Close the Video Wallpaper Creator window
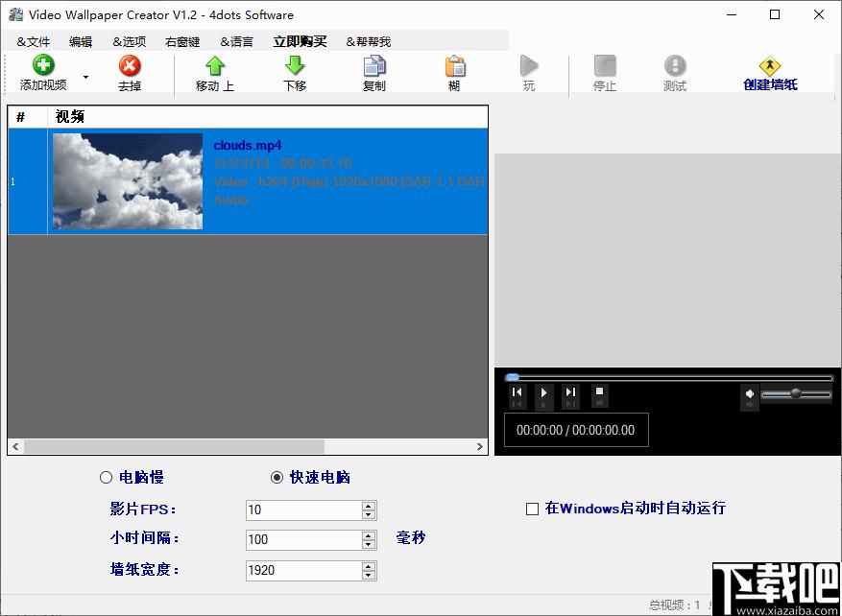The image size is (842, 616). pos(819,14)
